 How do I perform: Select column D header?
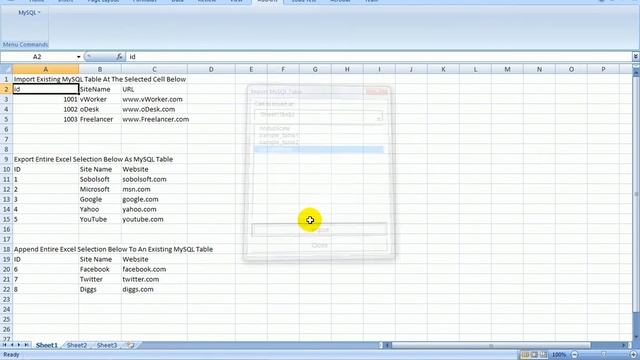[211, 69]
